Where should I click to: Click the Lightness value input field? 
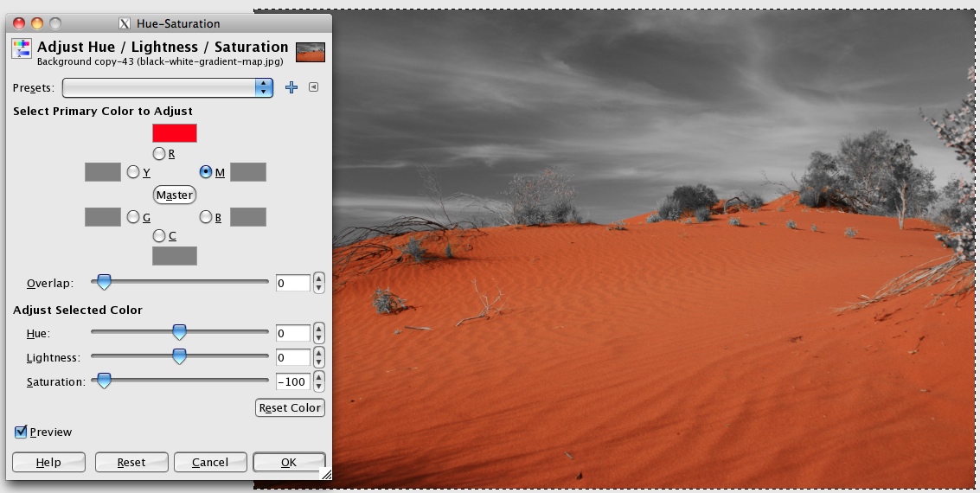click(x=293, y=357)
